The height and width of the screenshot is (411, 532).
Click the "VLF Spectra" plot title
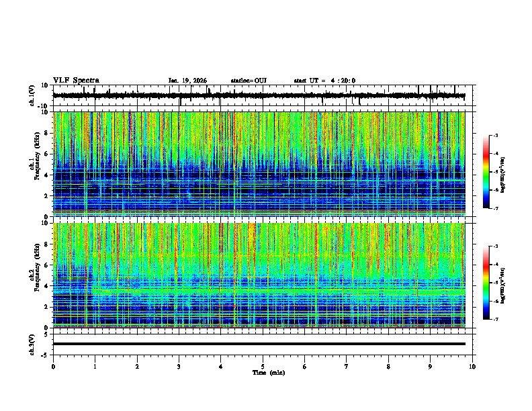(x=76, y=81)
